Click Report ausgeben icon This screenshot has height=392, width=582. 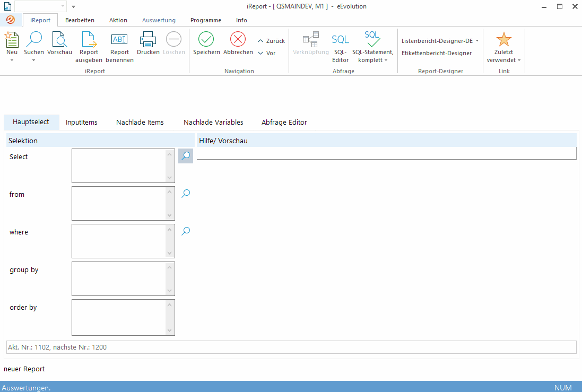(x=89, y=39)
